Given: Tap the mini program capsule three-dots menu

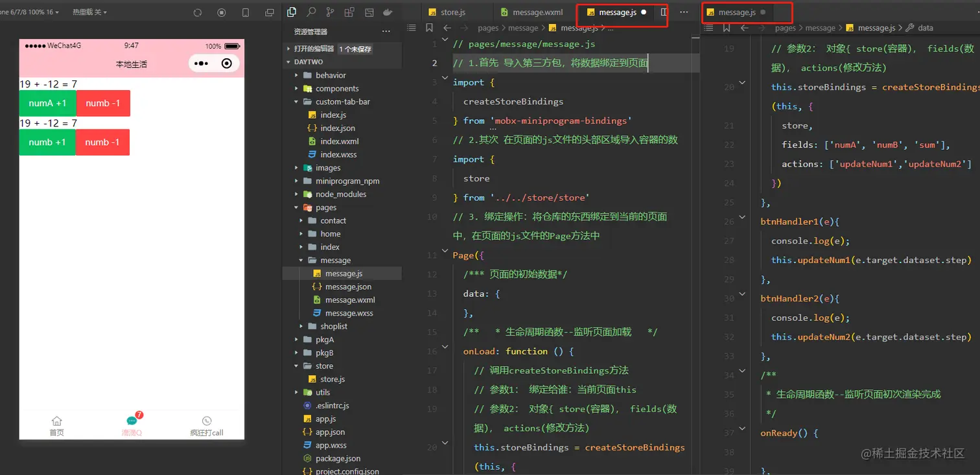Looking at the screenshot, I should pyautogui.click(x=201, y=64).
